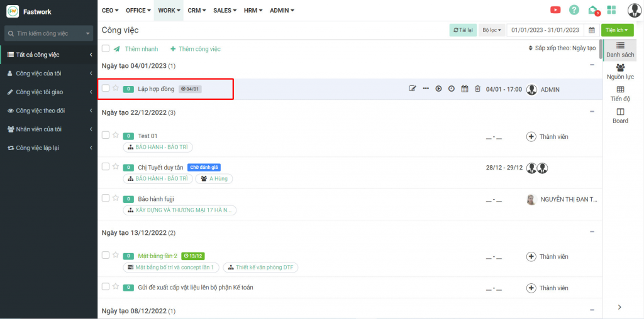
Task: Click the trash icon on Lập hợp đồng row
Action: (477, 89)
